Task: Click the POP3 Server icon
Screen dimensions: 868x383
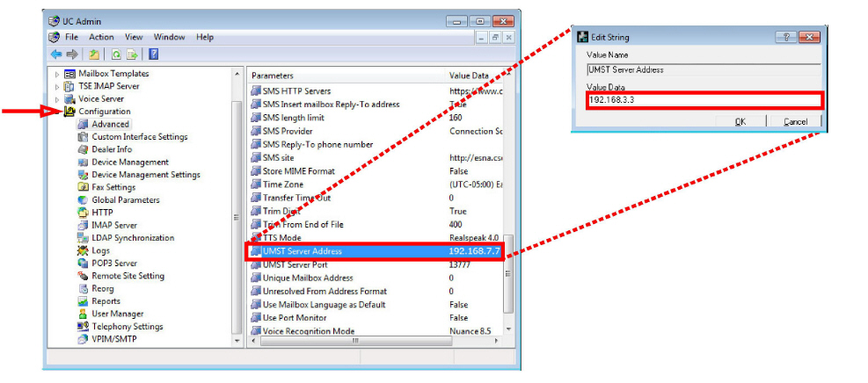Action: pyautogui.click(x=83, y=263)
